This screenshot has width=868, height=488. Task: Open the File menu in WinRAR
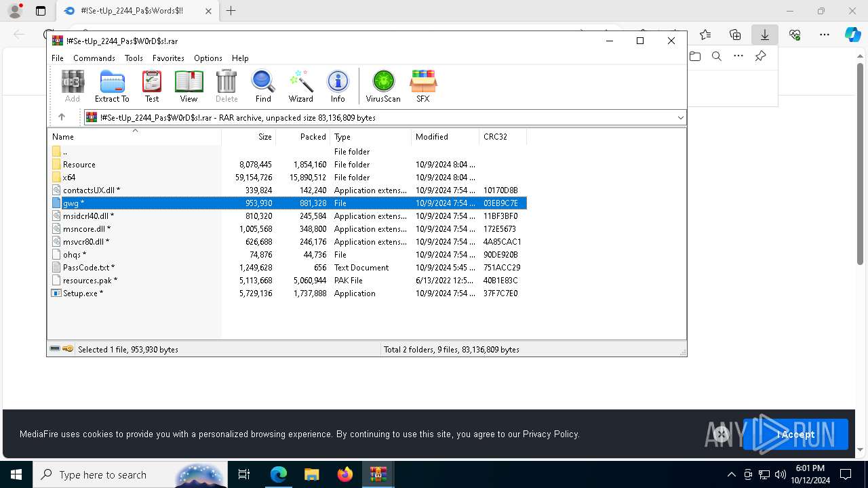click(58, 58)
